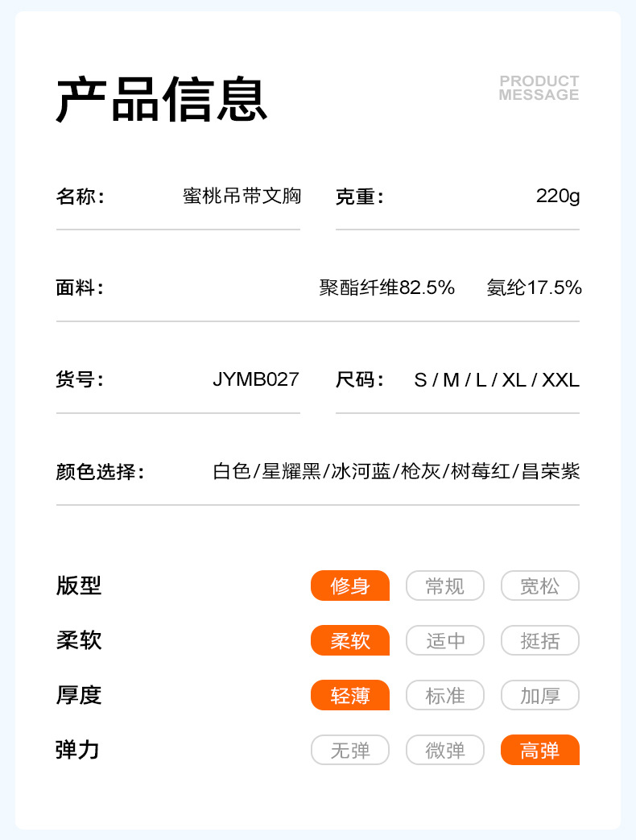Select the 轻薄 thickness option
Image resolution: width=636 pixels, height=840 pixels.
[350, 695]
